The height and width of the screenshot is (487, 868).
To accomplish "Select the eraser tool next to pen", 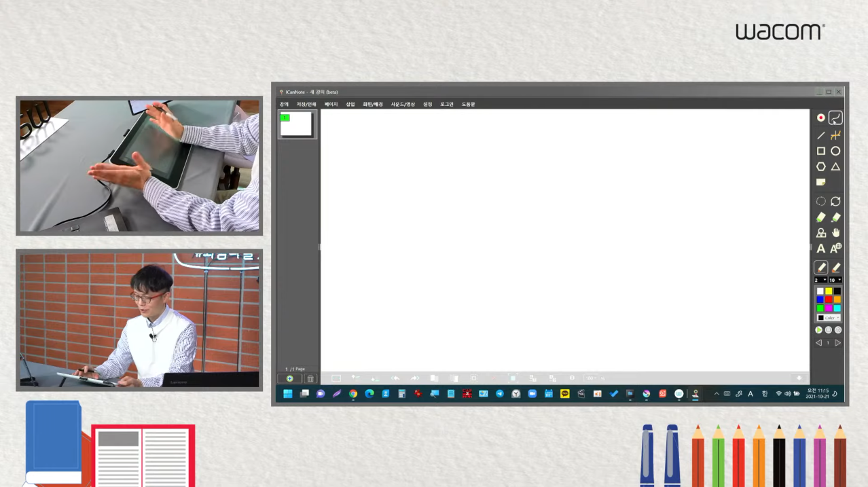I will pos(835,268).
